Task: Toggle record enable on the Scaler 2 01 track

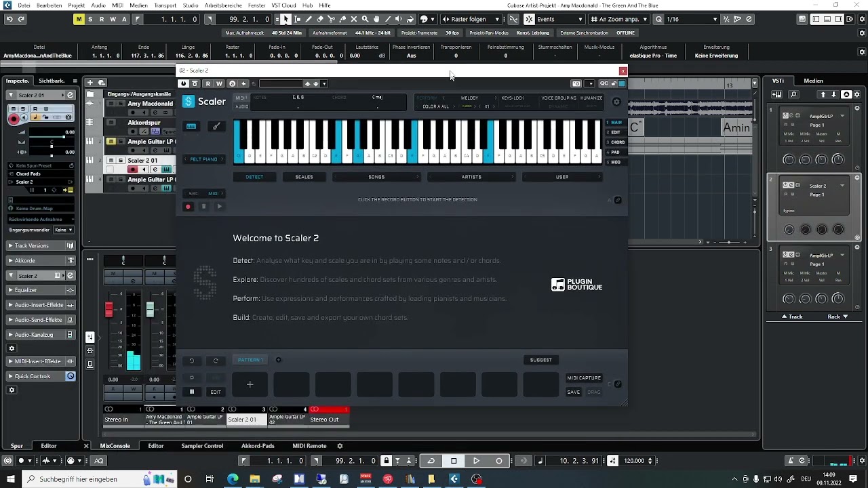Action: click(133, 169)
